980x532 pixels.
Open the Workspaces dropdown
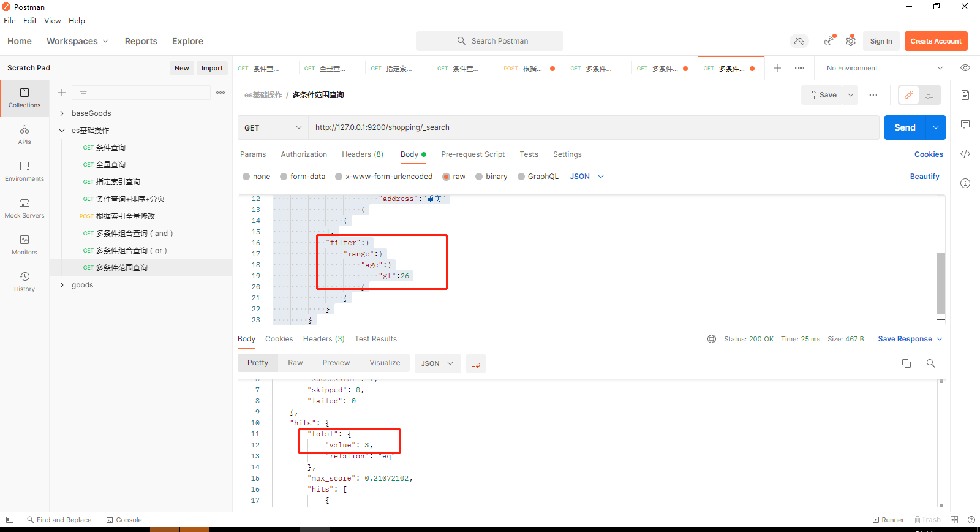pyautogui.click(x=77, y=41)
